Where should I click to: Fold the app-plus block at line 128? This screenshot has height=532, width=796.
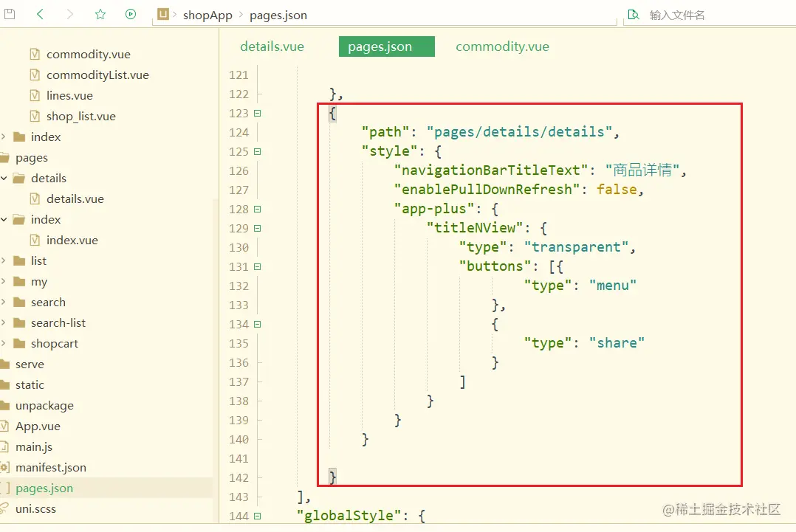click(258, 210)
